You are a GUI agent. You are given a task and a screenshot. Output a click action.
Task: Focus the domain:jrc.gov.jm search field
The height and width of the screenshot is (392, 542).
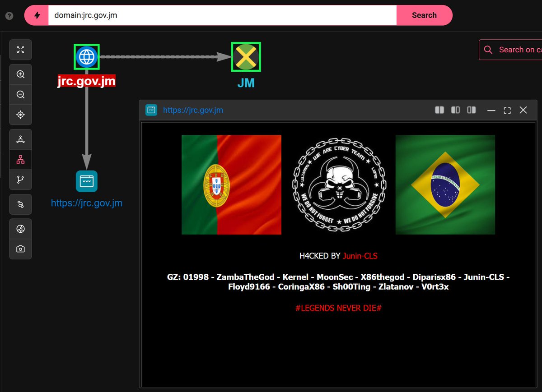(222, 15)
